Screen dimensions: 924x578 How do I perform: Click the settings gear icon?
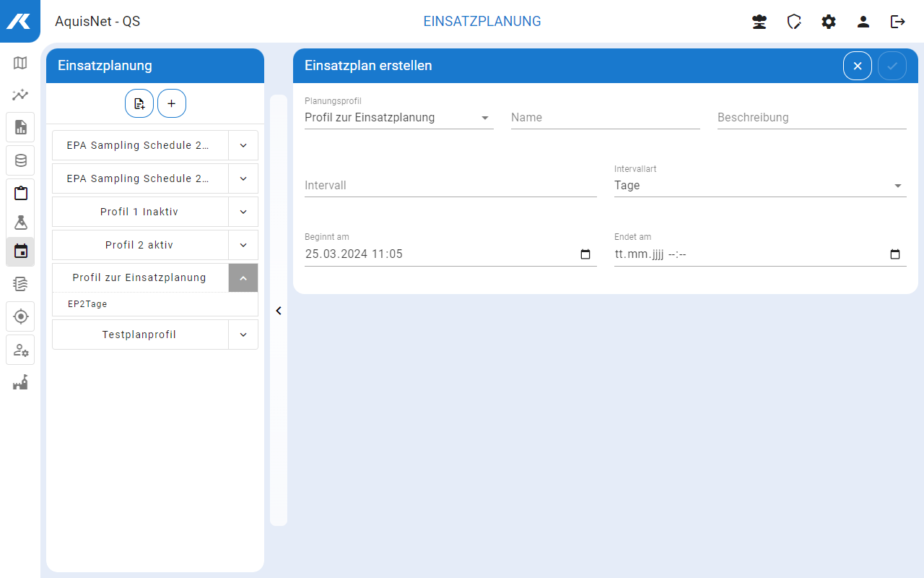829,22
